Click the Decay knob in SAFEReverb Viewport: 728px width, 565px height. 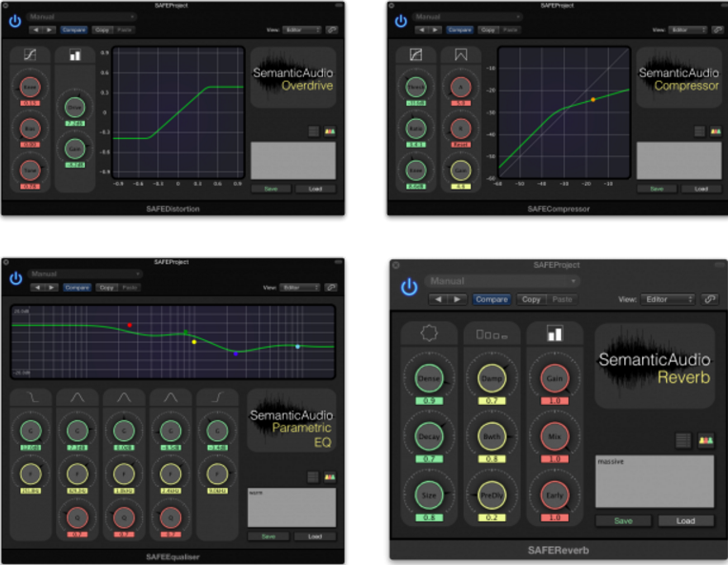click(429, 436)
